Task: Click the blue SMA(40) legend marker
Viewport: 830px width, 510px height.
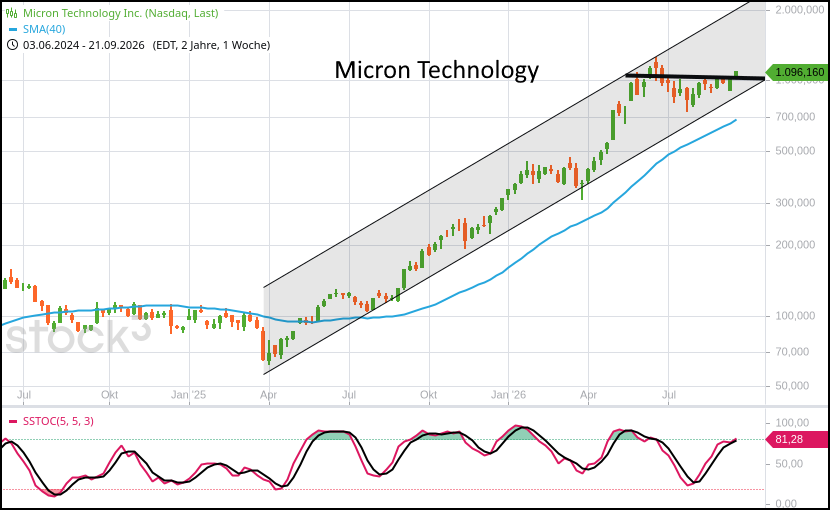Action: (x=13, y=30)
